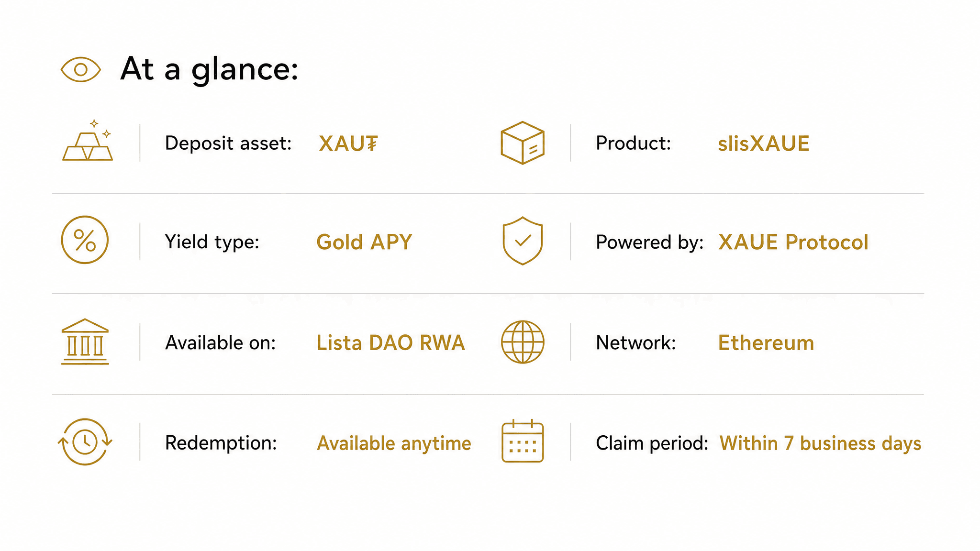Image resolution: width=980 pixels, height=551 pixels.
Task: Open the XAUE Protocol text
Action: tap(793, 242)
